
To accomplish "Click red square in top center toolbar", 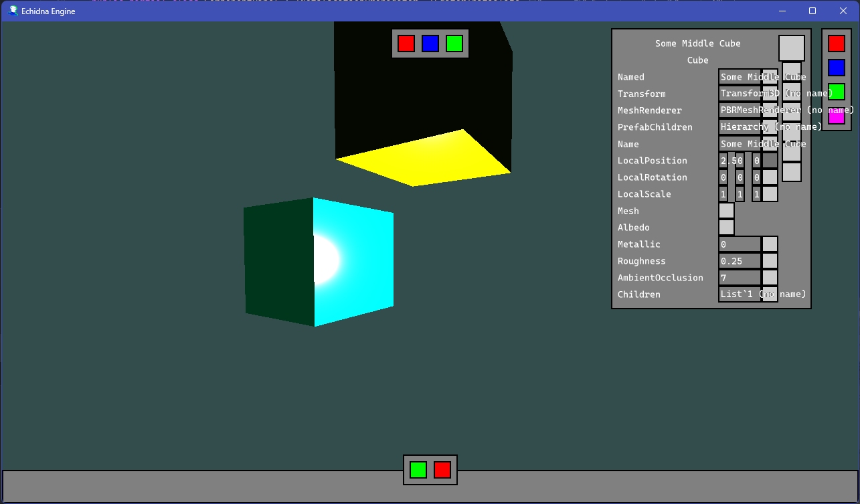I will (x=406, y=44).
